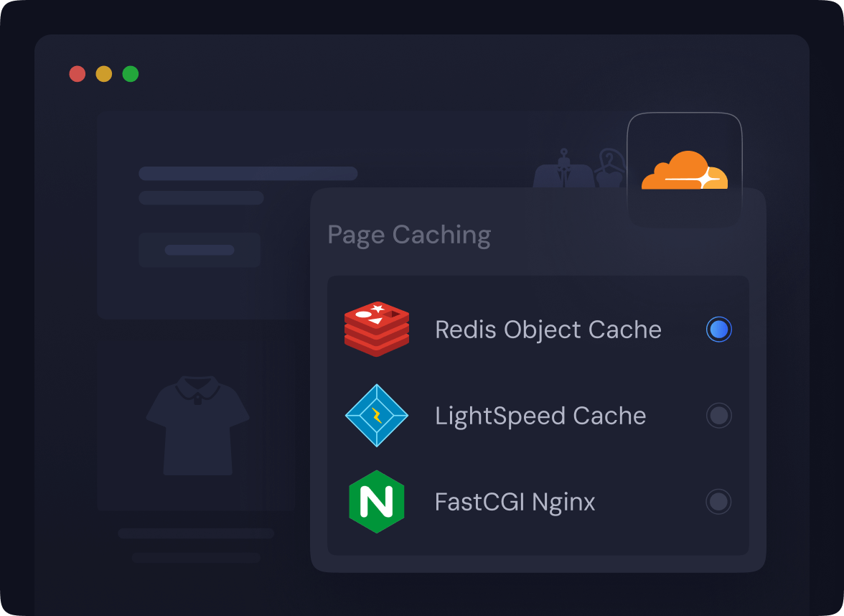Select the Redis Object Cache radio button
Screen dimensions: 844x616
718,330
